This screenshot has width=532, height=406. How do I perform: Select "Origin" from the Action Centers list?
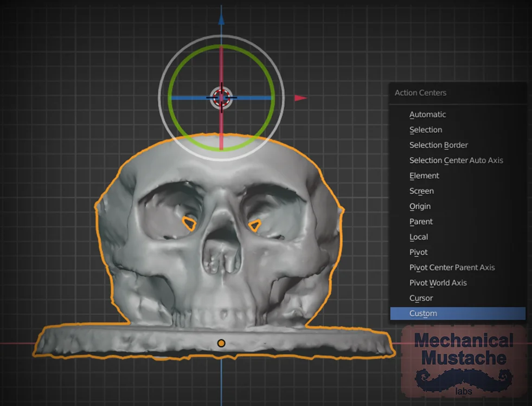pos(420,206)
